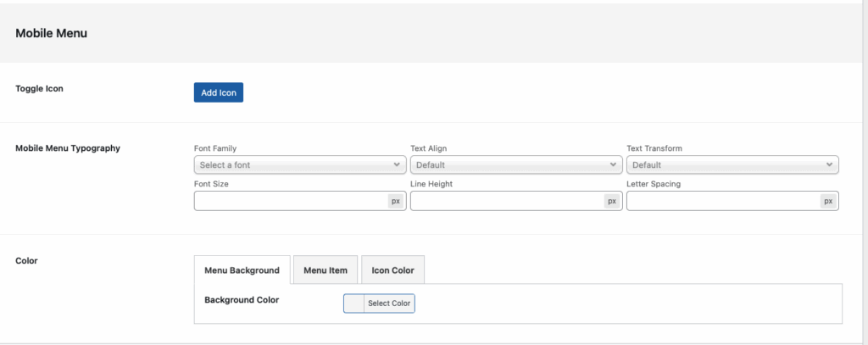Viewport: 868px width, 345px height.
Task: Click into the Line Height field
Action: pyautogui.click(x=506, y=201)
